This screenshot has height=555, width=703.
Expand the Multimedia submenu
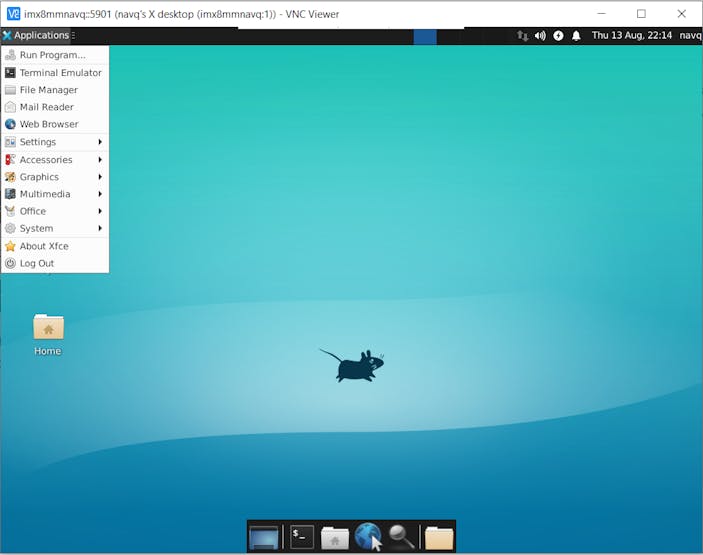[x=55, y=194]
